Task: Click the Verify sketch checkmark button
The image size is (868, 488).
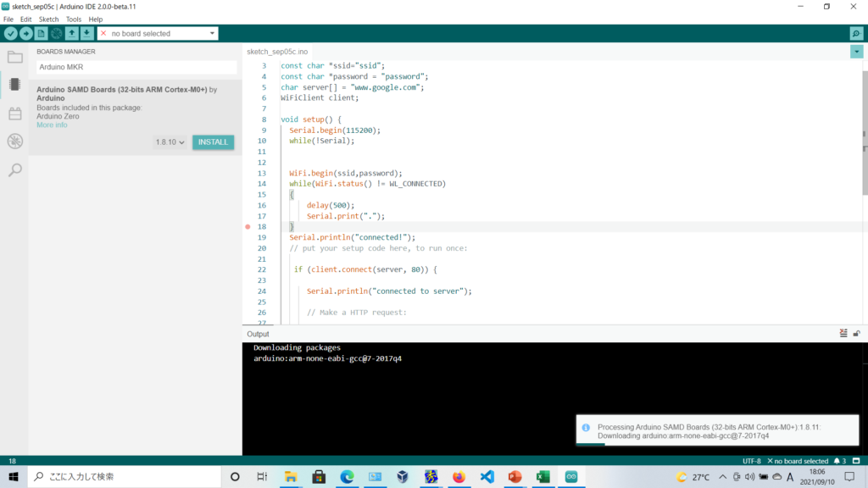Action: coord(10,33)
